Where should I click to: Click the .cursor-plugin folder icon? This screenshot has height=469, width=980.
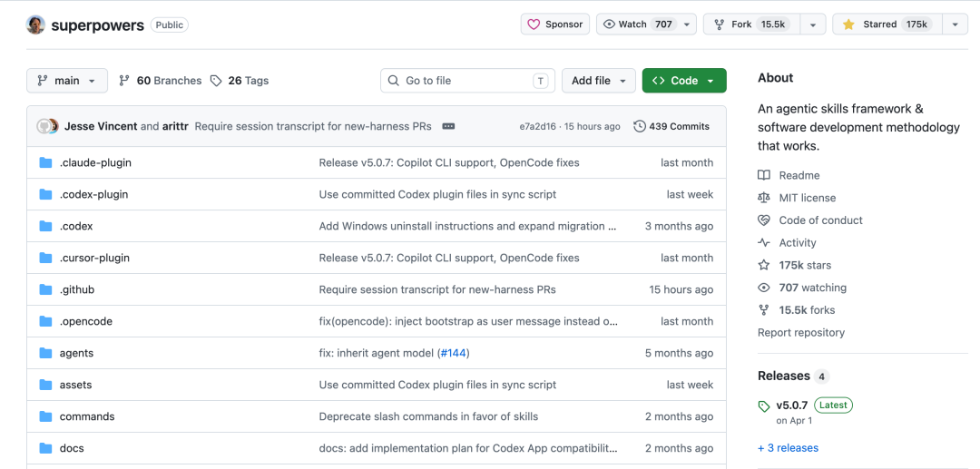click(x=45, y=258)
